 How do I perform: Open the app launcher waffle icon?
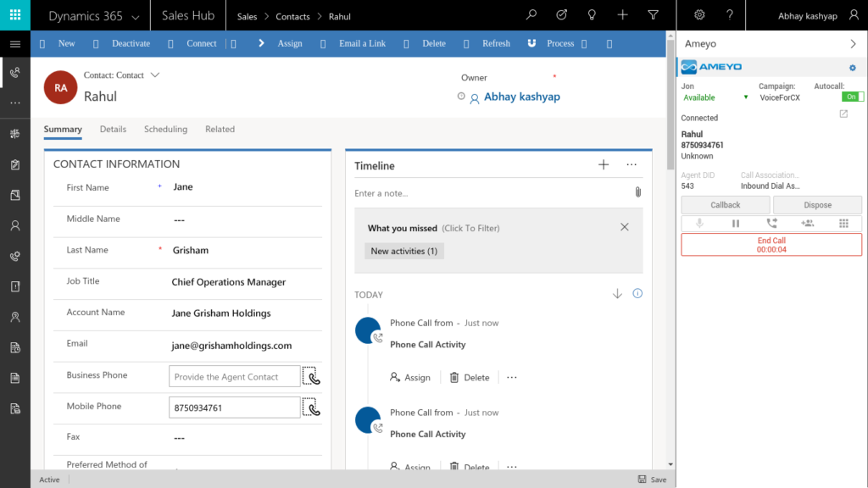pos(15,15)
